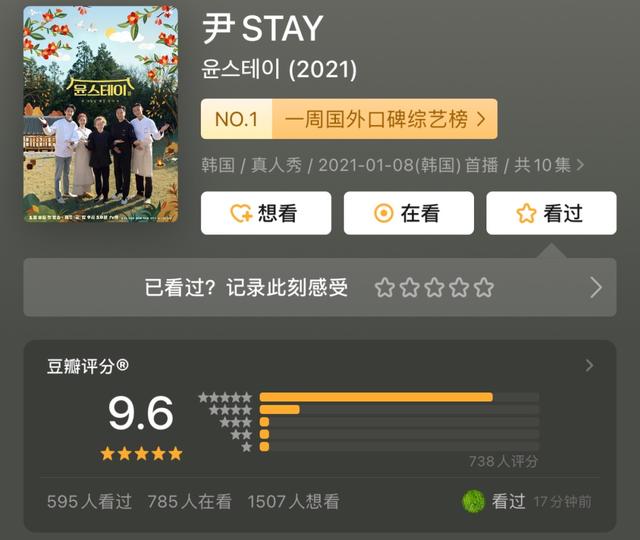Rate five stars in the feeling bar
The width and height of the screenshot is (640, 540).
[x=484, y=287]
